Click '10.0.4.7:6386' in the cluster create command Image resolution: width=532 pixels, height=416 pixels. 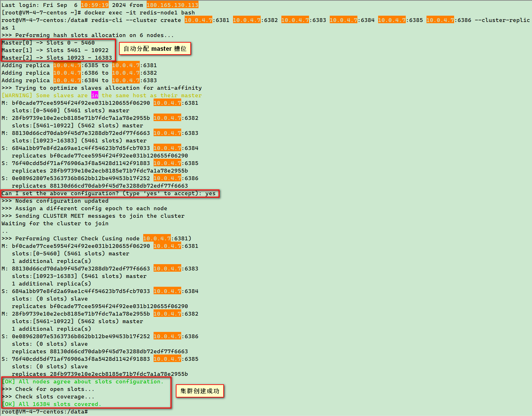coord(449,20)
